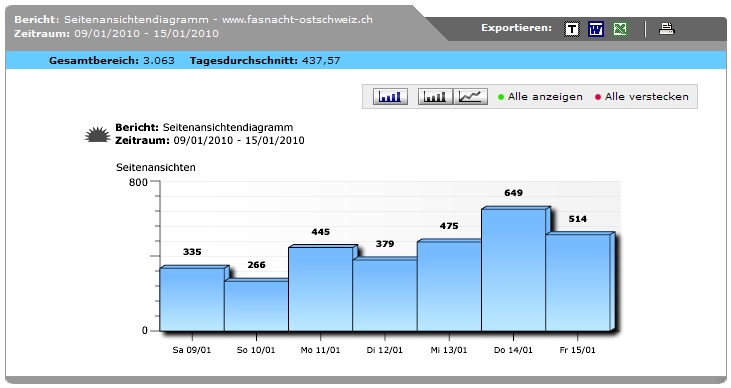This screenshot has height=388, width=731.
Task: Switch to flat bar chart view
Action: pyautogui.click(x=435, y=97)
